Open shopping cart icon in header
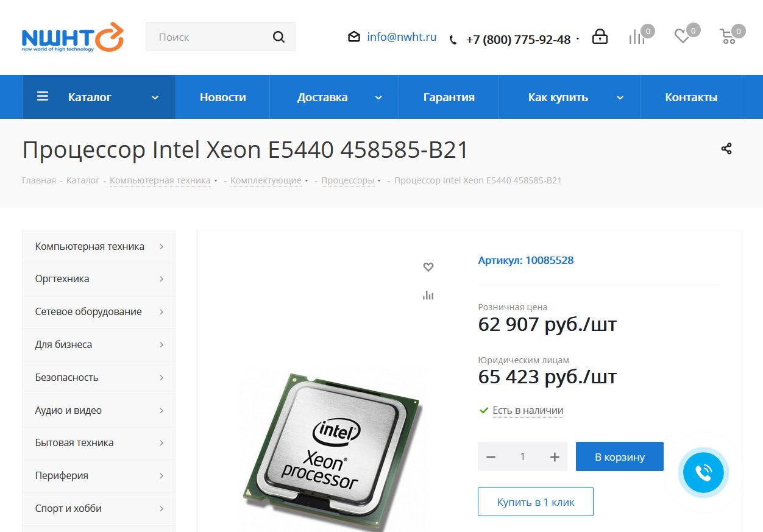Viewport: 763px width, 532px height. pyautogui.click(x=728, y=37)
